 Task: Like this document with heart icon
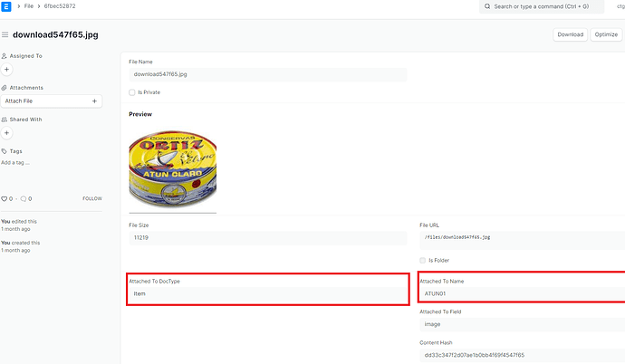click(5, 198)
